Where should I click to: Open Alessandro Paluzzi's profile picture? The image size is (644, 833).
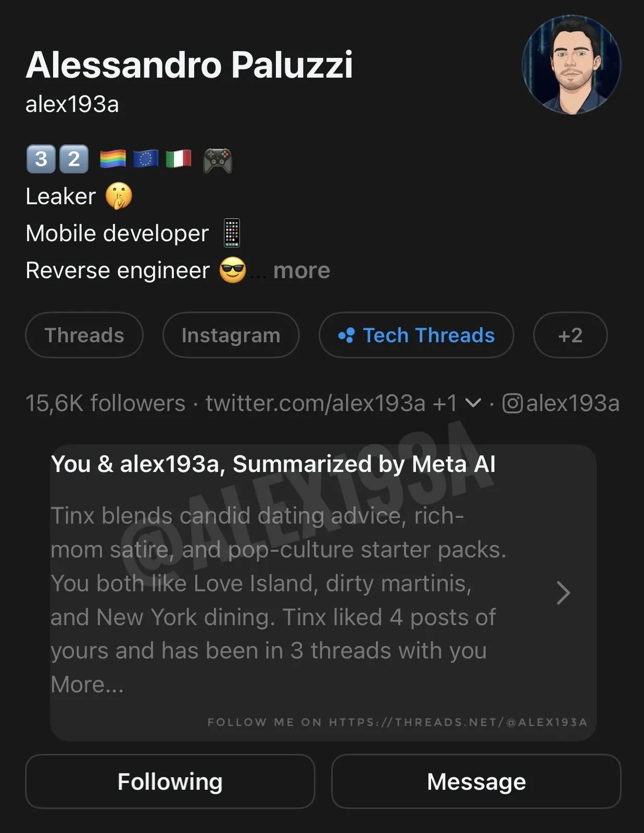[571, 65]
